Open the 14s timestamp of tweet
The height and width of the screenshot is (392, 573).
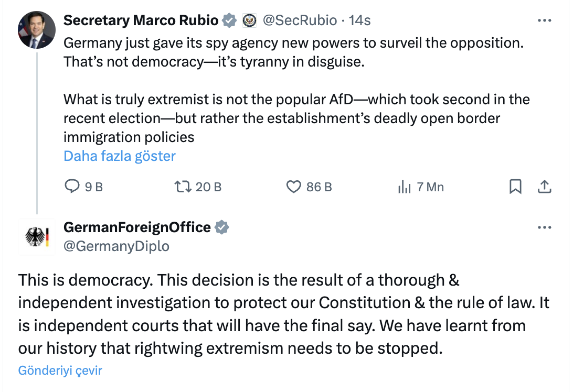pos(359,20)
